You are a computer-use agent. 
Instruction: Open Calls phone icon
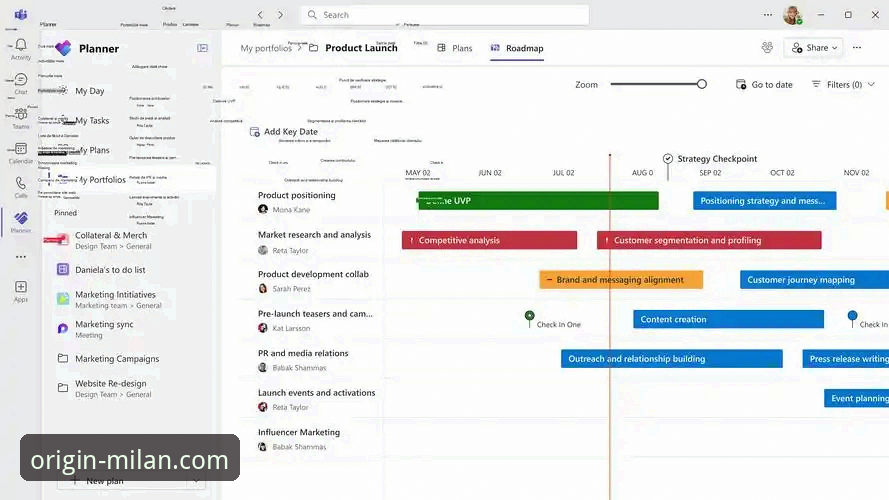point(21,187)
